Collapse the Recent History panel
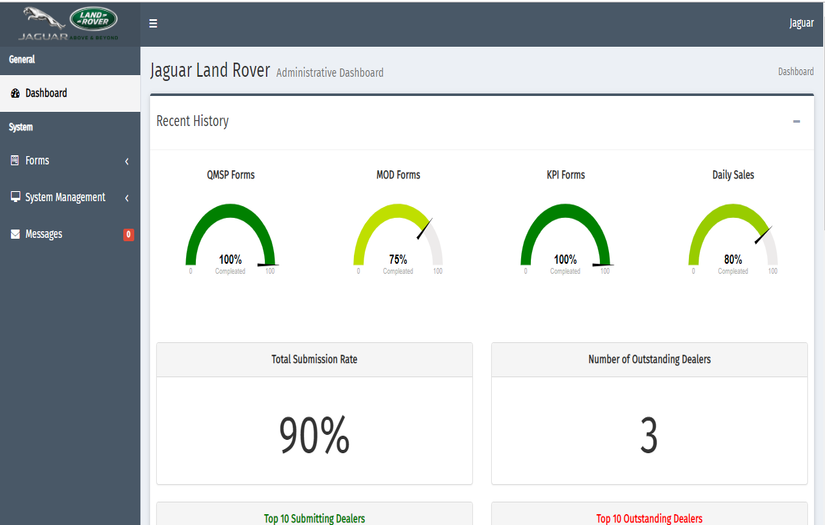 point(797,122)
